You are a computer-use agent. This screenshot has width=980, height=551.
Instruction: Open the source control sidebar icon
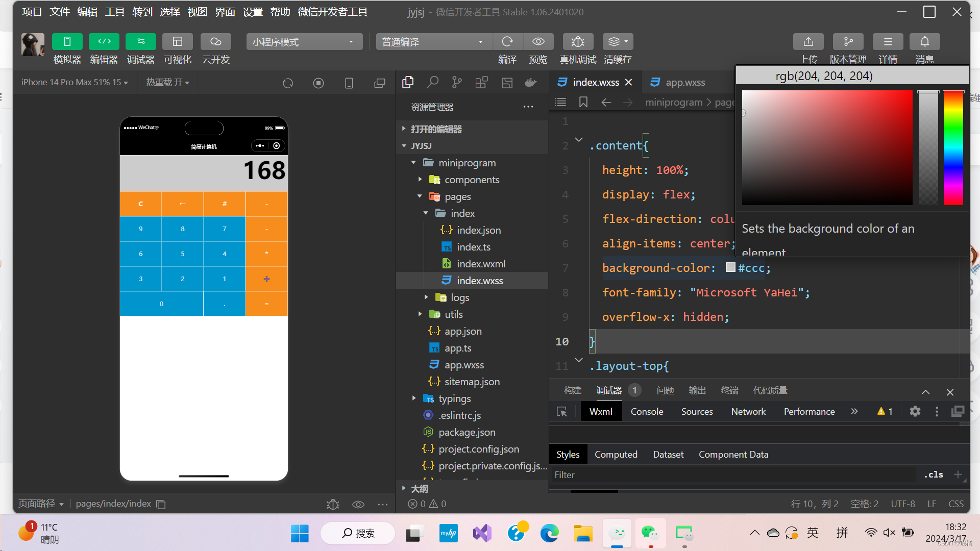pos(457,82)
